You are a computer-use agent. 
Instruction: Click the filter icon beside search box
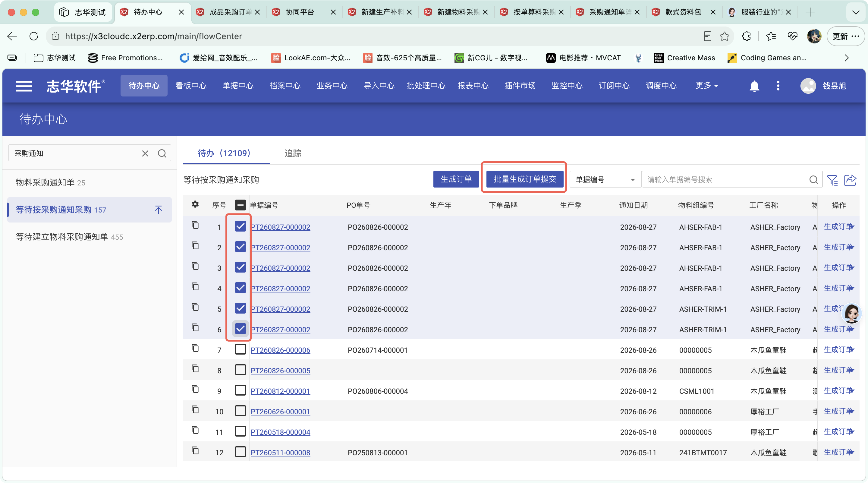tap(832, 180)
